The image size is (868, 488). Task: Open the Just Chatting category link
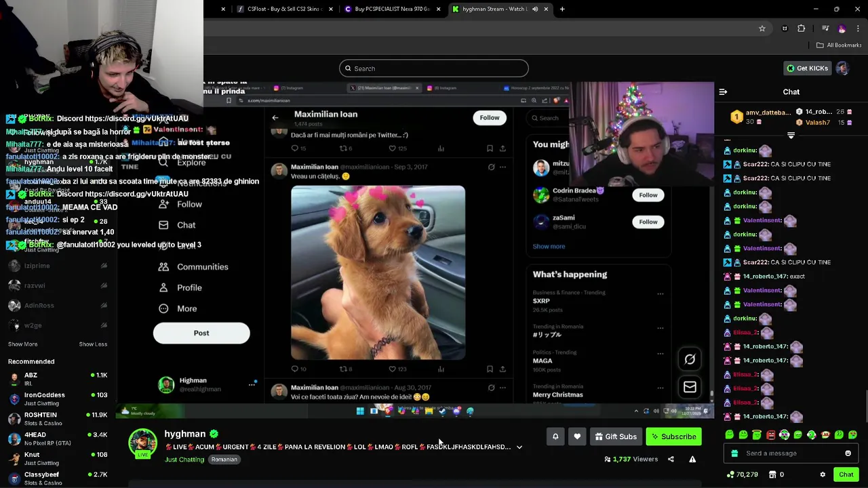[184, 460]
